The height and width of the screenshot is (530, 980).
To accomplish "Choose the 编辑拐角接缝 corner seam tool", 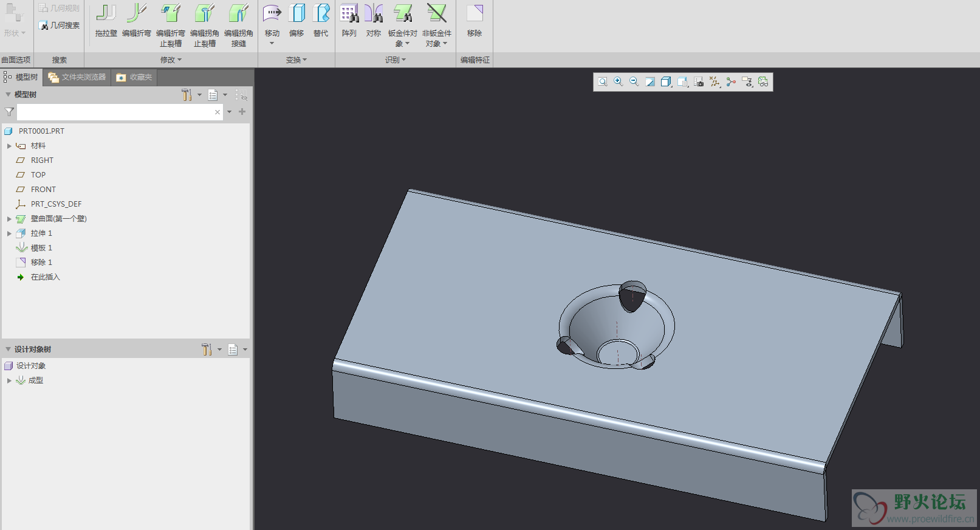I will 239,26.
